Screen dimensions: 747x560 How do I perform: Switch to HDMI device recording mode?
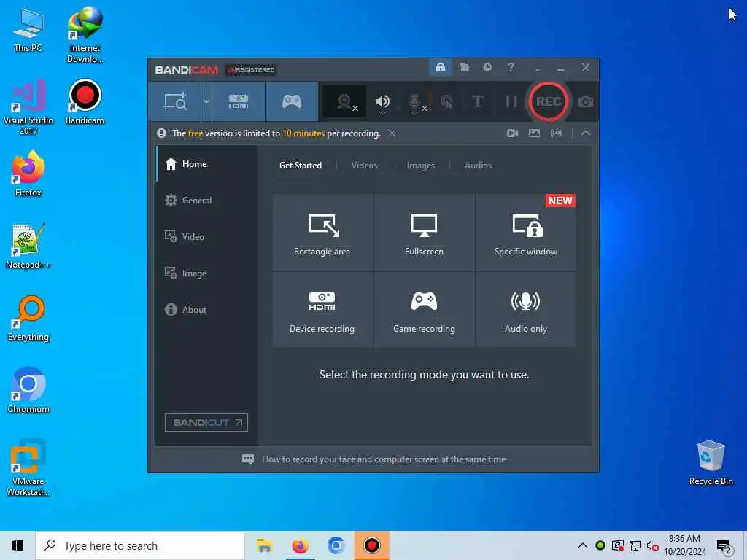point(239,101)
